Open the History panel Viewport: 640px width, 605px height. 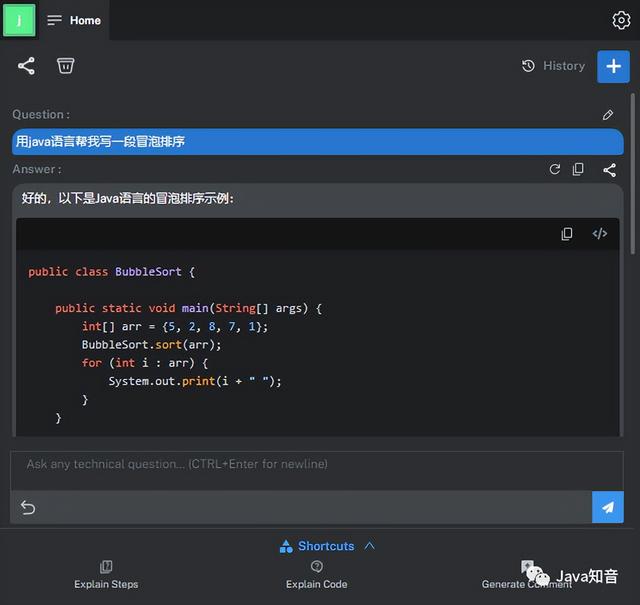click(x=553, y=66)
